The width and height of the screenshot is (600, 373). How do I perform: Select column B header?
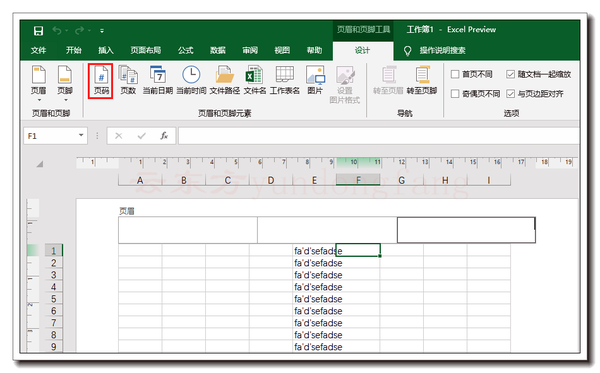coord(184,180)
